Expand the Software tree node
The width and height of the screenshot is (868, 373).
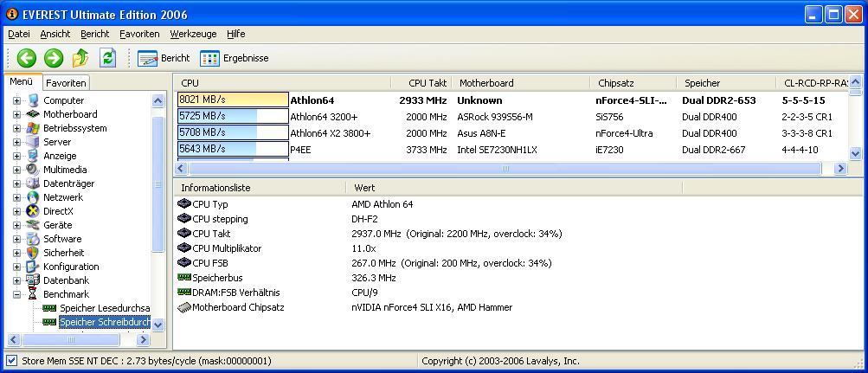tap(16, 239)
